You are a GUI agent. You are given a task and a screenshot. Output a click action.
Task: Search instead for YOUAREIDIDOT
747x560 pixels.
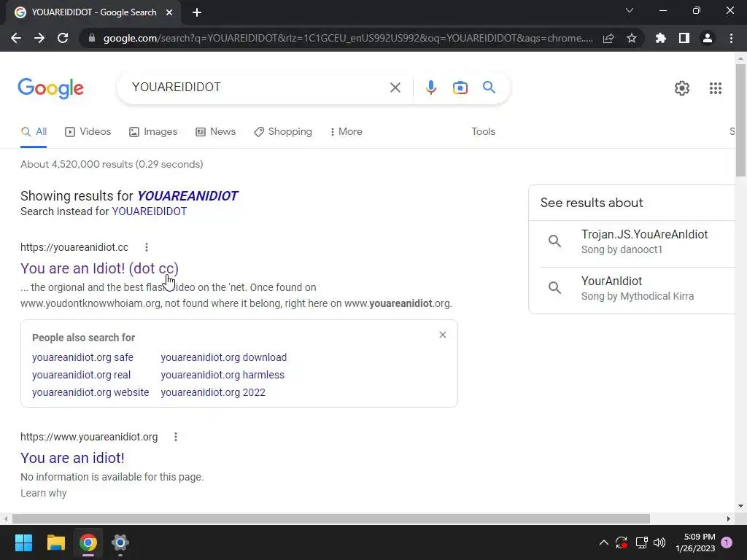149,211
